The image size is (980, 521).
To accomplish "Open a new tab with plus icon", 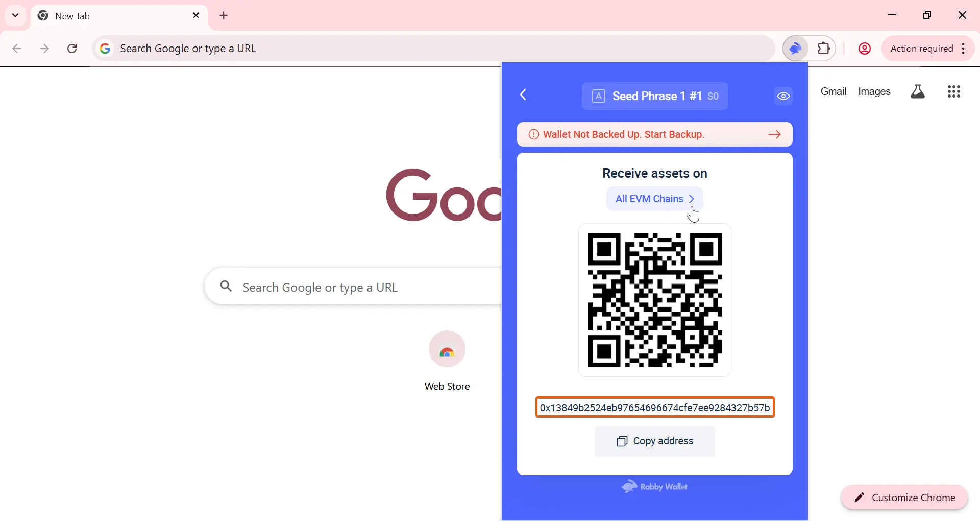I will point(224,16).
